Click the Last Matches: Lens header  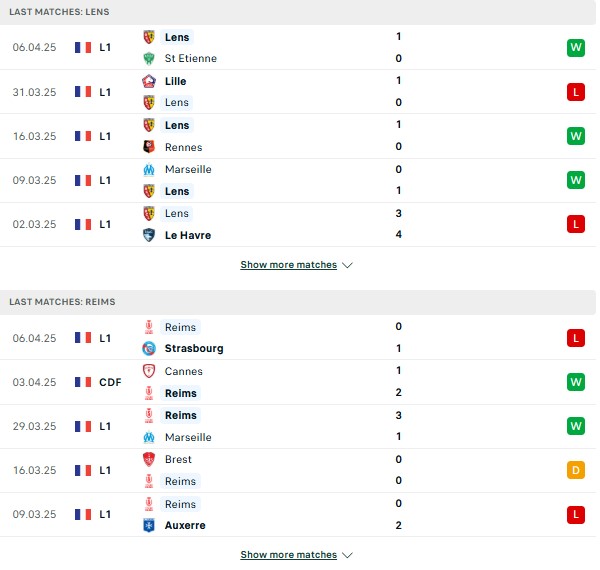click(x=59, y=12)
